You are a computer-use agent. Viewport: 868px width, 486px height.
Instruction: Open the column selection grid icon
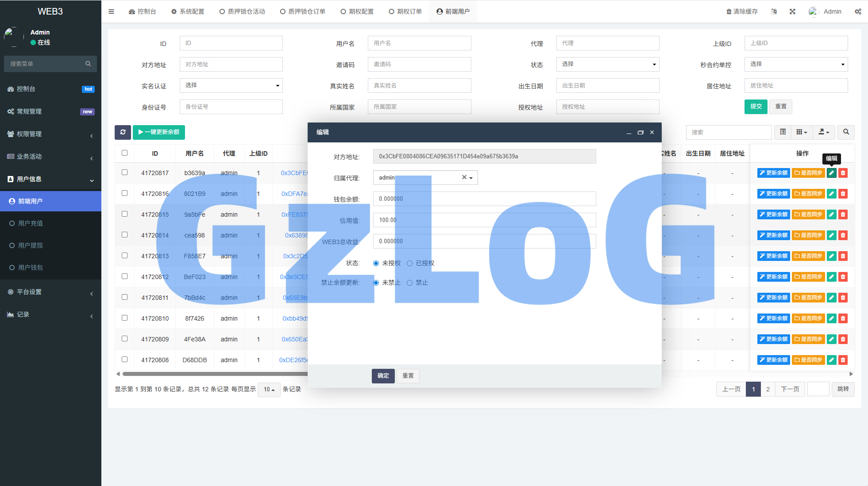pos(802,132)
